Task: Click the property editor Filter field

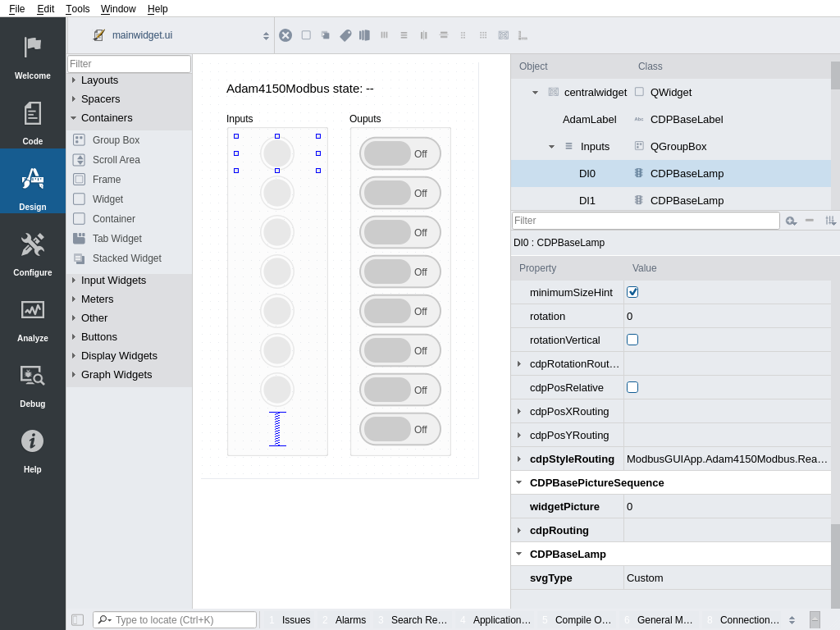Action: 646,221
